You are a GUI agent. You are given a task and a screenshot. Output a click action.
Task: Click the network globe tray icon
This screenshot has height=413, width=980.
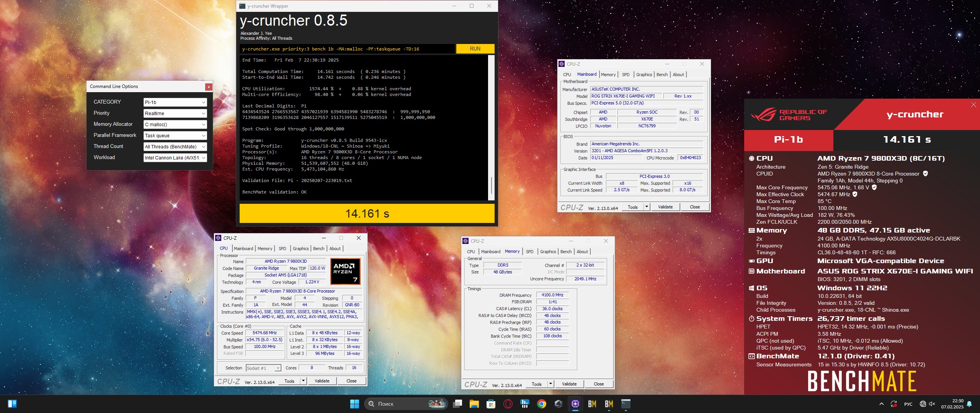tap(923, 404)
